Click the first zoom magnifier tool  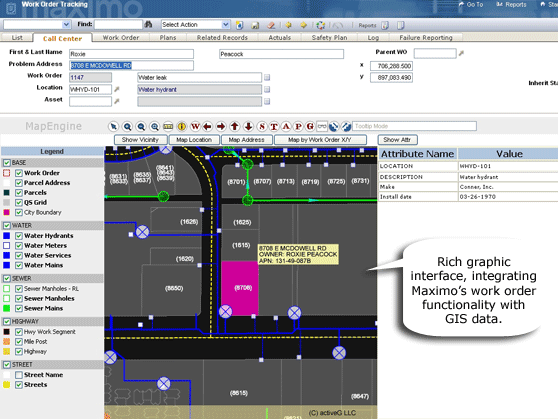coord(127,126)
